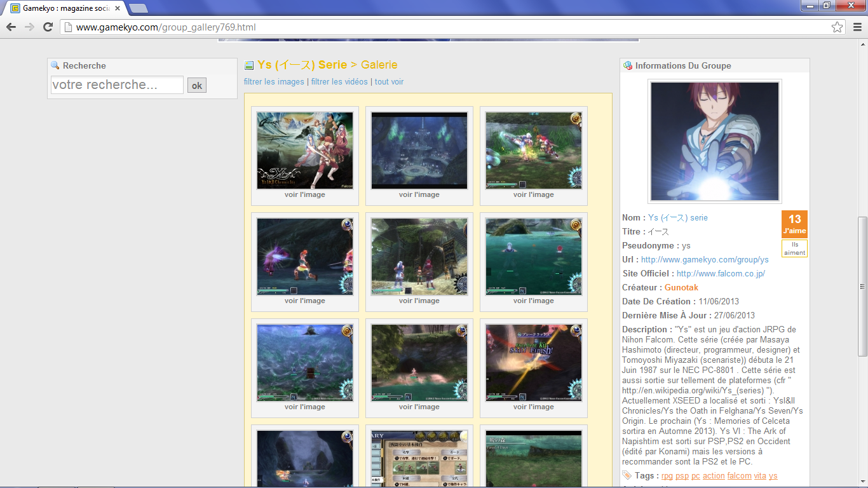Click the scrollbar down arrow
The height and width of the screenshot is (488, 868).
(x=862, y=482)
